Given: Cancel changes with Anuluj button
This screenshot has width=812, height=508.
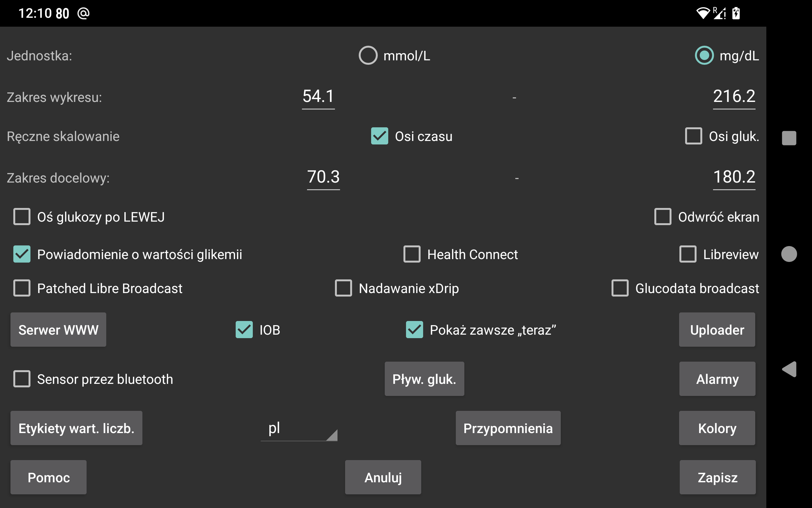Looking at the screenshot, I should [x=383, y=478].
